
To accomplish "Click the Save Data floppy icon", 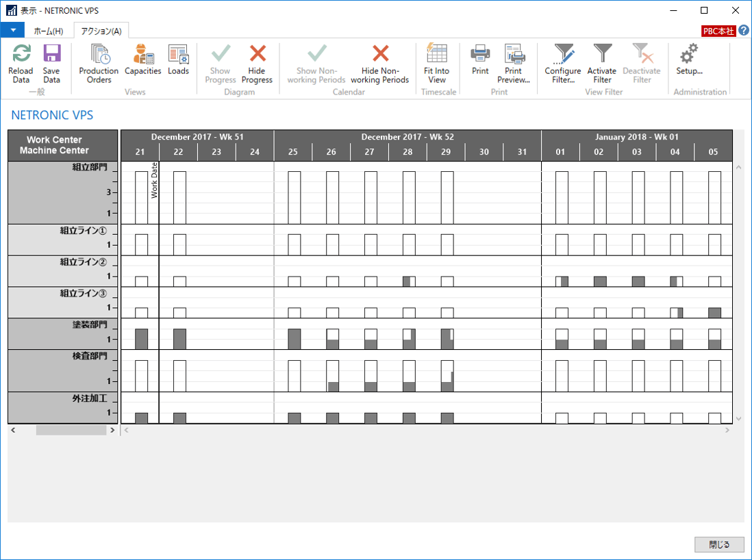I will (x=51, y=55).
